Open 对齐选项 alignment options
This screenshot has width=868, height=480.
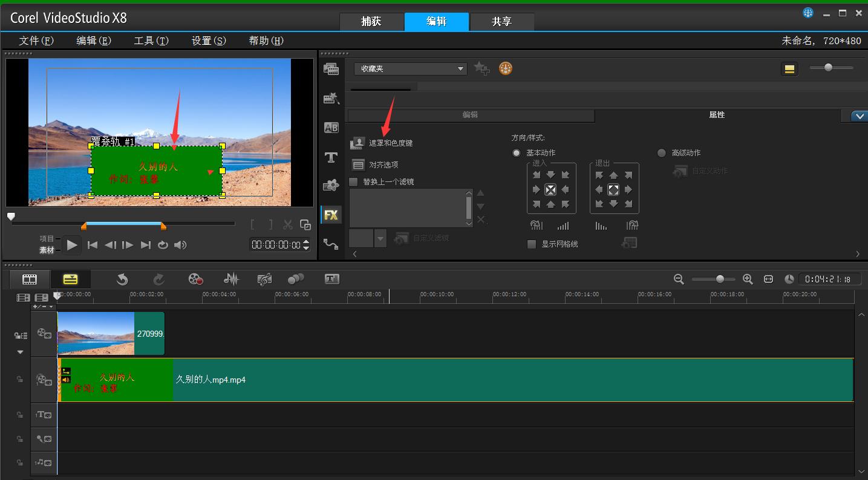pos(383,164)
